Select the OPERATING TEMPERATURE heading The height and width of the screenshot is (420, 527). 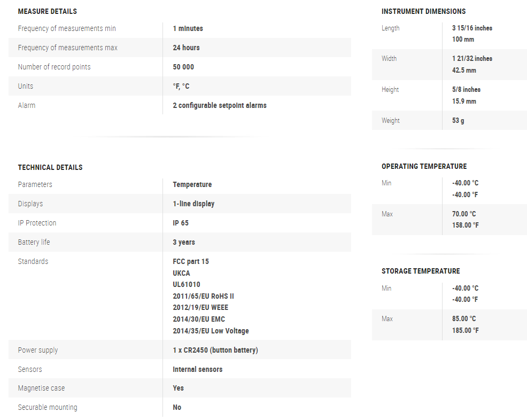pos(424,166)
